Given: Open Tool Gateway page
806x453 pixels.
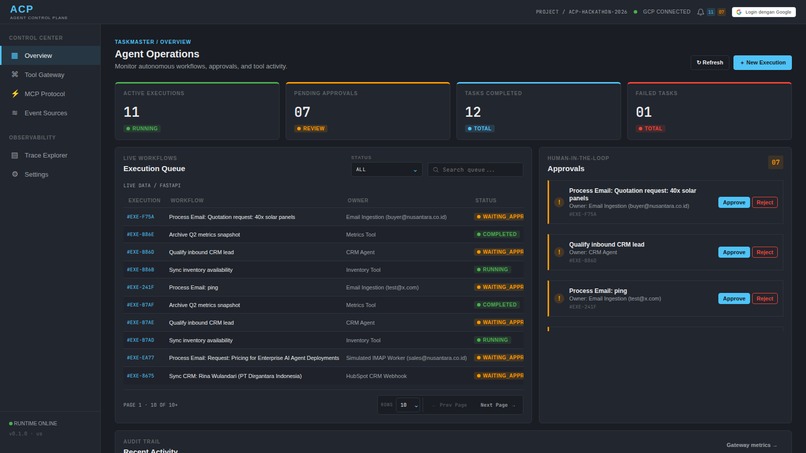Looking at the screenshot, I should tap(50, 75).
